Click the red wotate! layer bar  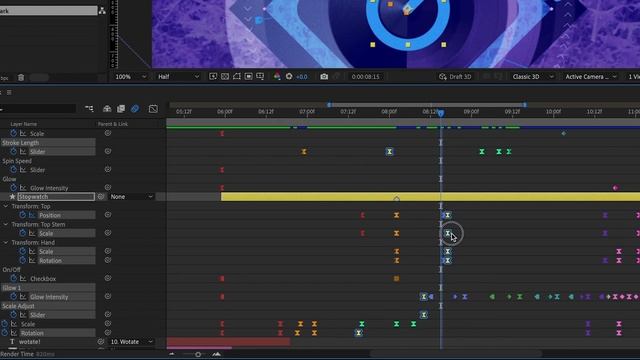pyautogui.click(x=229, y=342)
